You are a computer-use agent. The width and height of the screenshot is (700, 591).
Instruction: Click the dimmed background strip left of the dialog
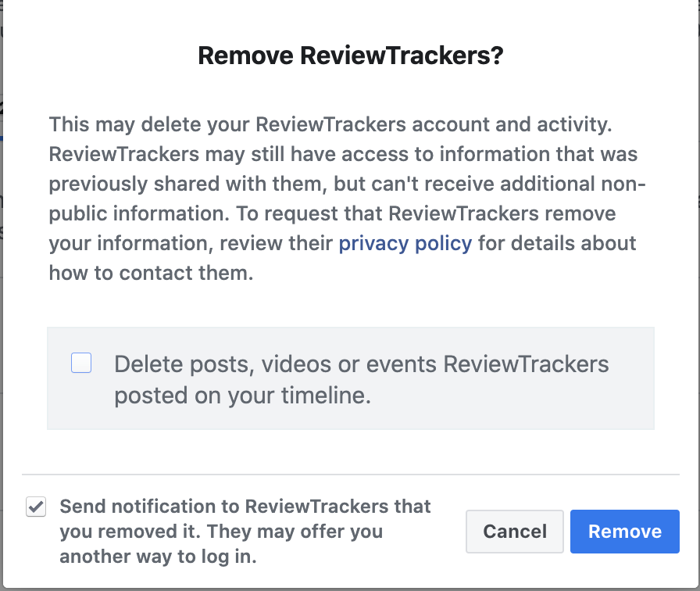(x=2, y=295)
